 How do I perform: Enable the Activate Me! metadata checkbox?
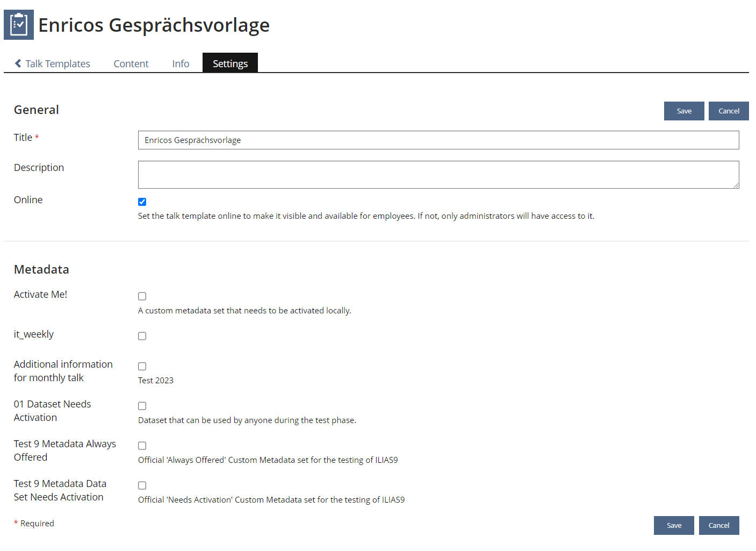pyautogui.click(x=142, y=296)
